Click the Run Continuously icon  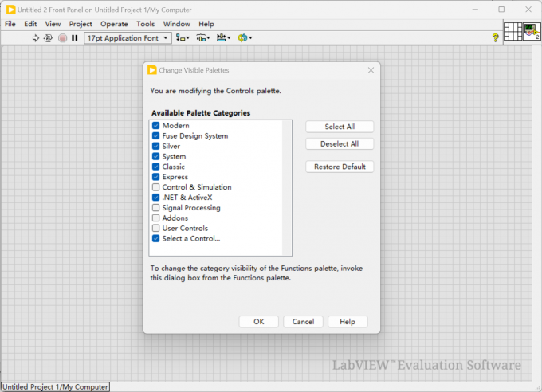click(x=48, y=38)
